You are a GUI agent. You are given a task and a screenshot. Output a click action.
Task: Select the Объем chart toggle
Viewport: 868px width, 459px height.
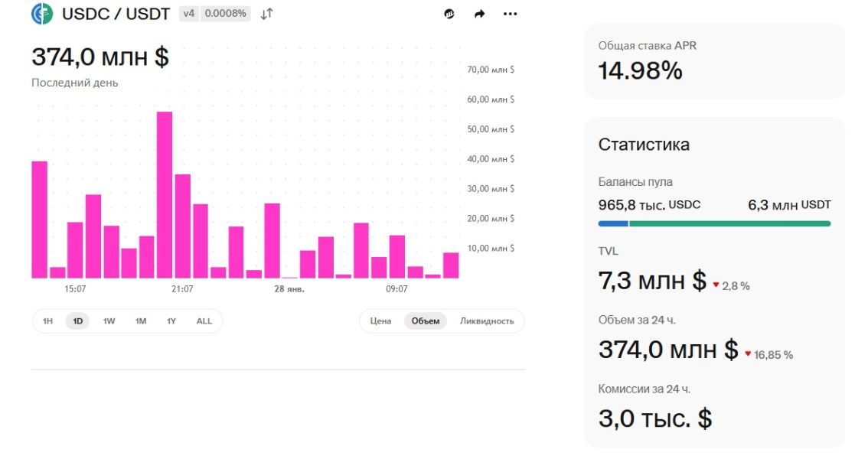426,321
